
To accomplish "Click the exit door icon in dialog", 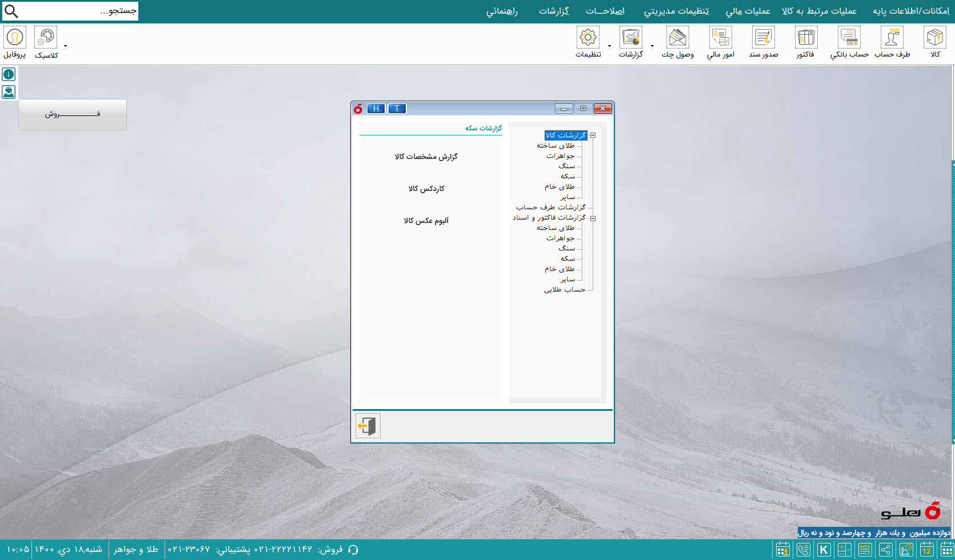I will click(367, 426).
